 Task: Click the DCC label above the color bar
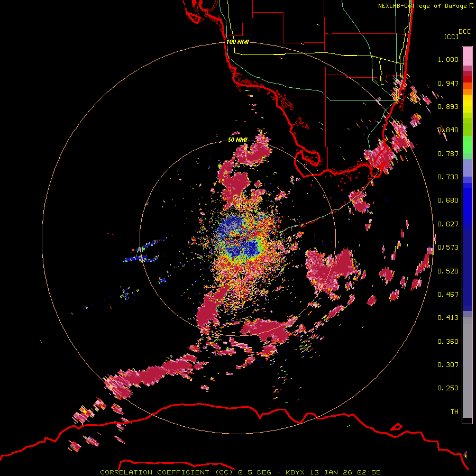[x=465, y=32]
